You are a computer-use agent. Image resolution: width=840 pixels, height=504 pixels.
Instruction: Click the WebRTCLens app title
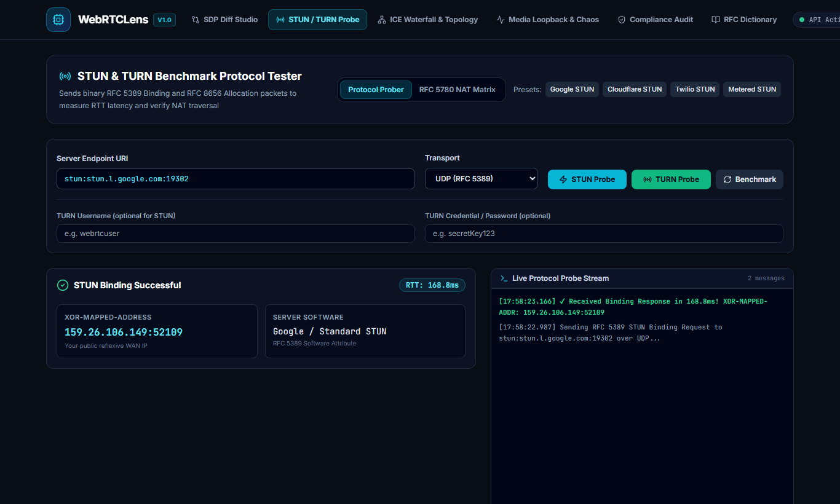click(113, 20)
